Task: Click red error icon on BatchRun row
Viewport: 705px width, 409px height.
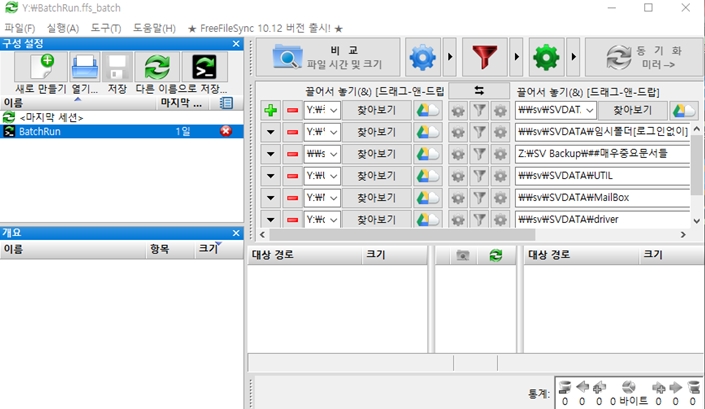Action: click(226, 131)
